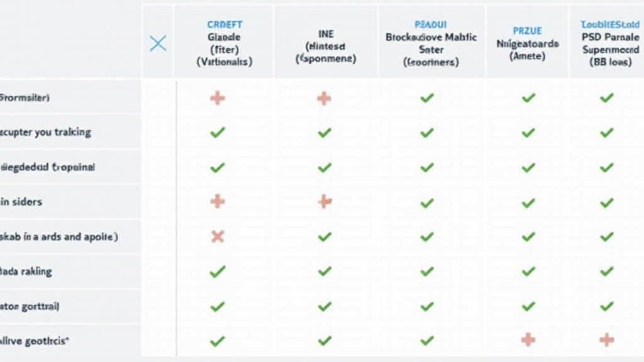Click red plus in 'allive geothicis' row, PSD Parnale column
Viewport: 644px width, 362px height.
606,340
